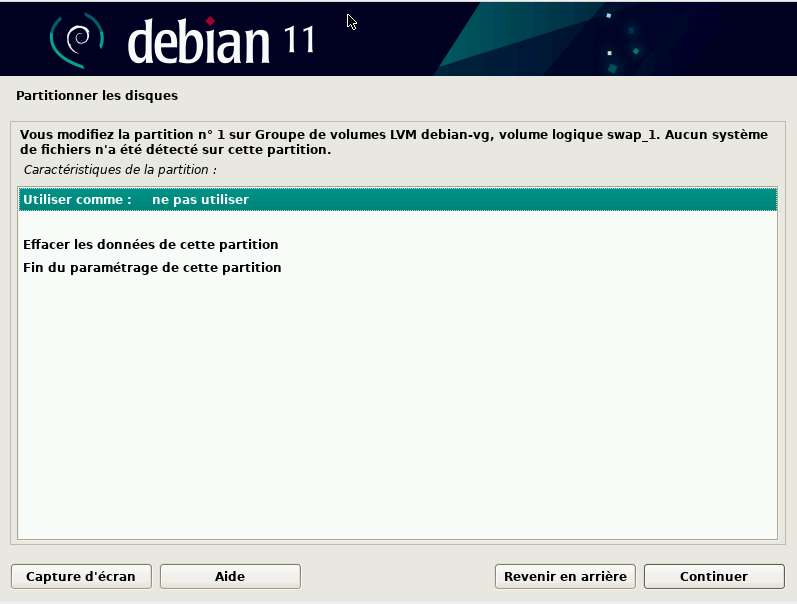Change the "ne pas utiliser" value
The image size is (797, 604).
[200, 200]
